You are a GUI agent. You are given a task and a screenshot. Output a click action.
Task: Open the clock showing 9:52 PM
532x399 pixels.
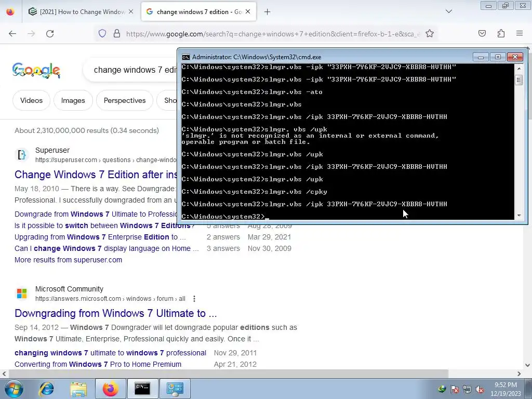coord(506,389)
